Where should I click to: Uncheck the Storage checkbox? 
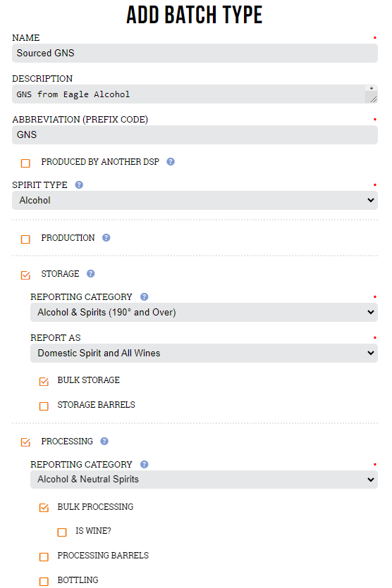[25, 275]
